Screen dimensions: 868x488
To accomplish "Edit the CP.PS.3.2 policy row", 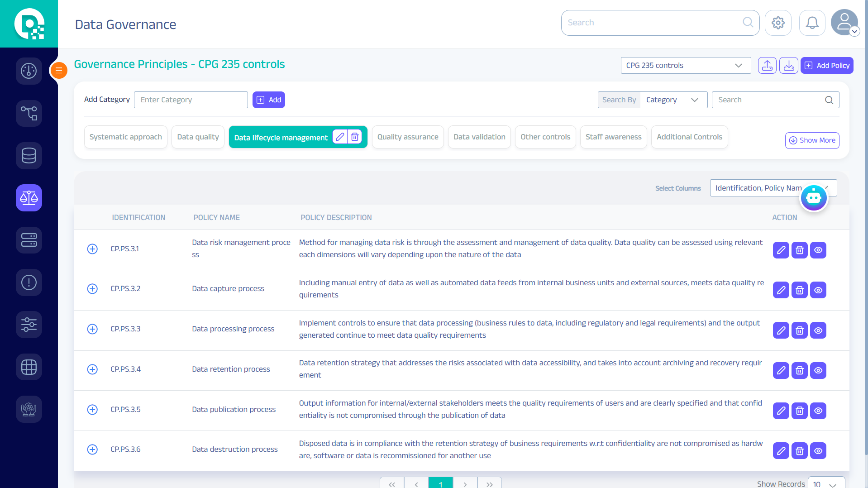I will 781,290.
